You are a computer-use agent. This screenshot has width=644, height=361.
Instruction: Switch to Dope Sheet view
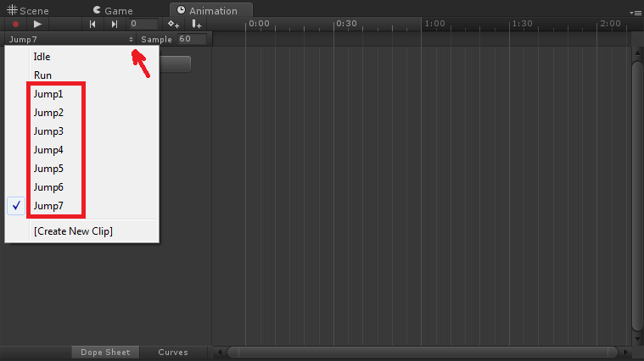[x=105, y=352]
